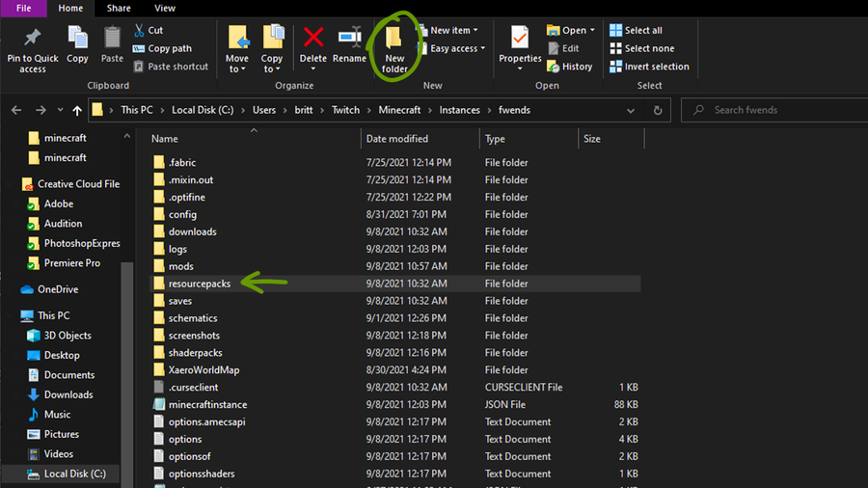Click Select all in ribbon
This screenshot has width=868, height=488.
click(x=636, y=31)
